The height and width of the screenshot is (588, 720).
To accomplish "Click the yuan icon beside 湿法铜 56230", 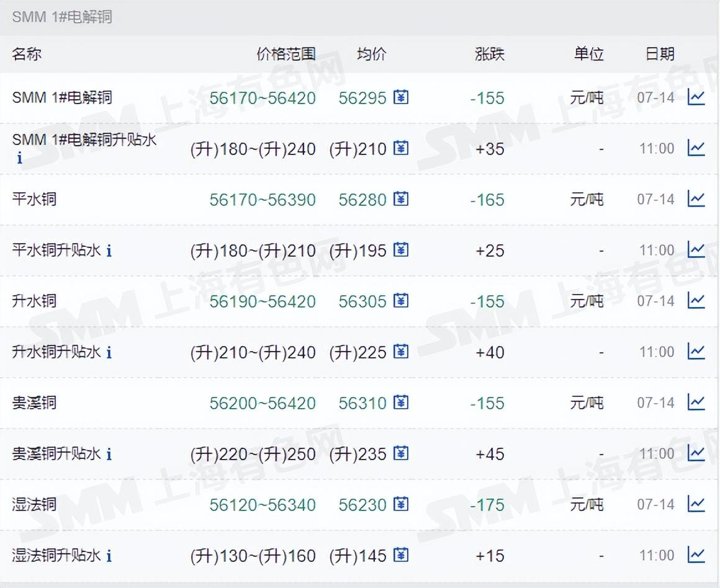I will 401,504.
